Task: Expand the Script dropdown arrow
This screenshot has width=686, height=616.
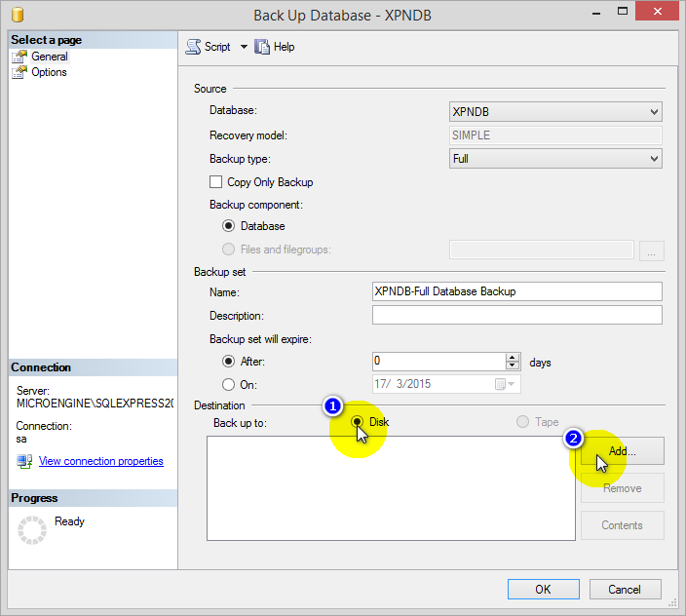Action: [244, 47]
